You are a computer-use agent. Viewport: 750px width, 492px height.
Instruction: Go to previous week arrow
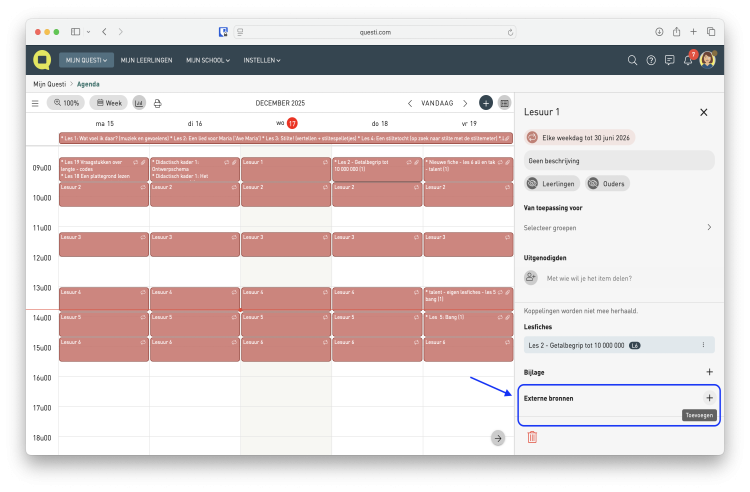pos(410,103)
